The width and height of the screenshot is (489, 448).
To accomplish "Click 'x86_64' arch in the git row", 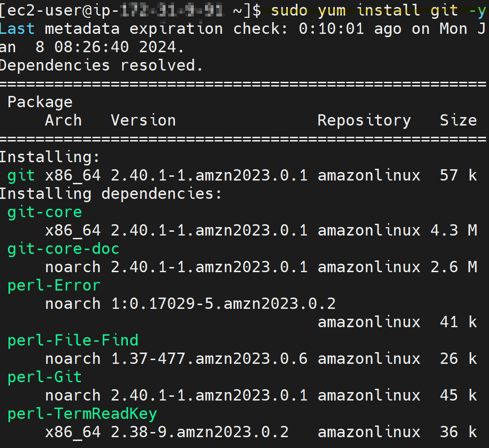I will 73,175.
